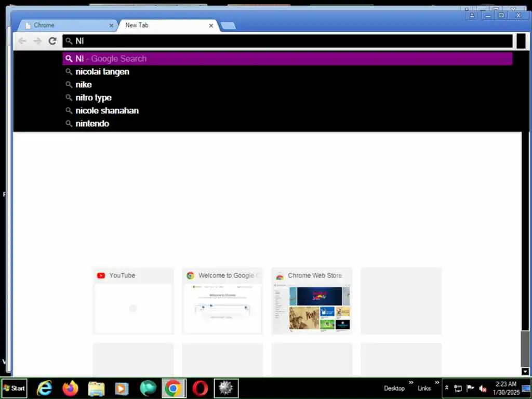This screenshot has width=532, height=399.
Task: Click the Chrome profile user icon in title bar
Action: pyautogui.click(x=472, y=16)
